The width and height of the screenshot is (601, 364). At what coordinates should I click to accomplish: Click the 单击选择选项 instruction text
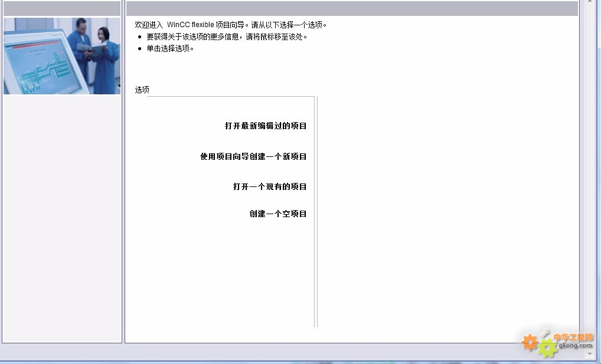pos(170,48)
